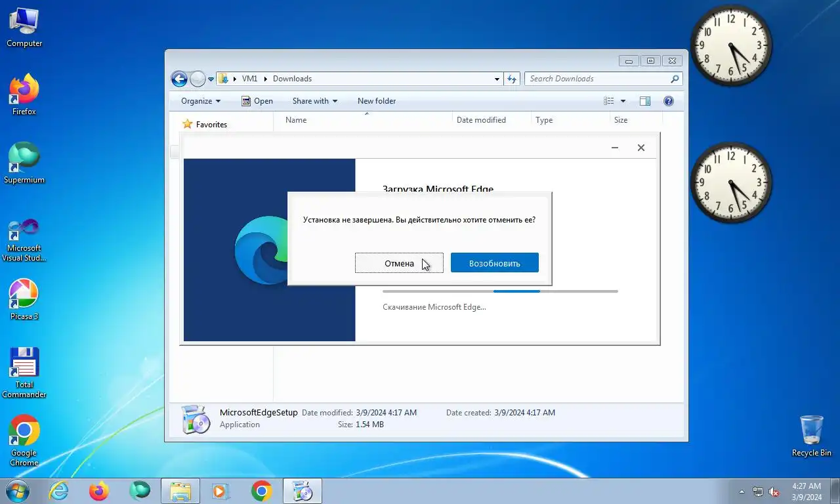Click the upper desktop clock gadget

click(731, 46)
